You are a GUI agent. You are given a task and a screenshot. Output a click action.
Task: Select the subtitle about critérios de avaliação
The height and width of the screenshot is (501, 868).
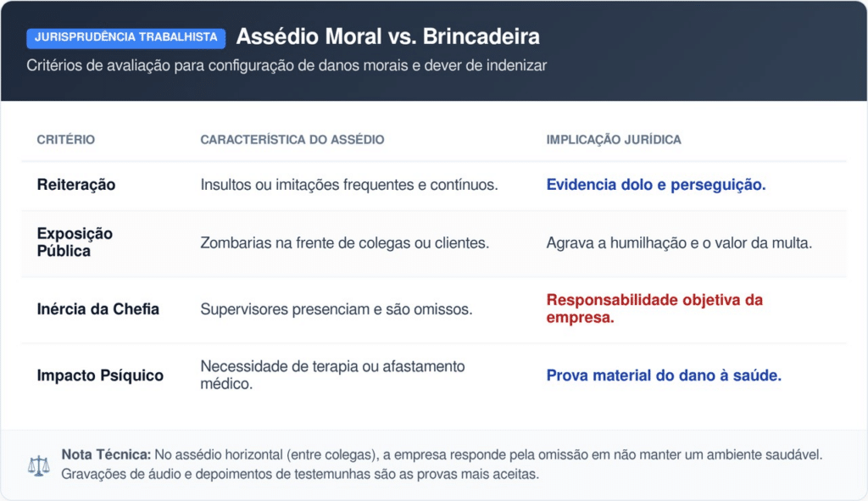pos(287,65)
